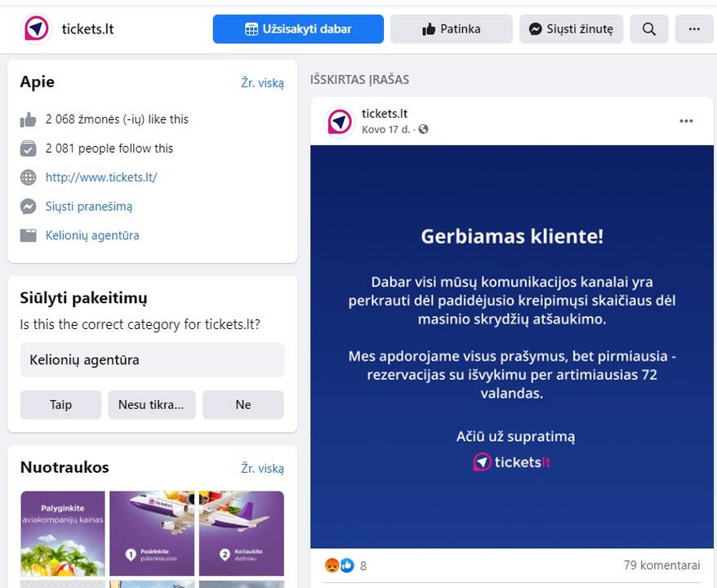Open Palyginkite aviakompanijų kainas photo thumbnail
Screen dimensions: 717x588
[63, 533]
